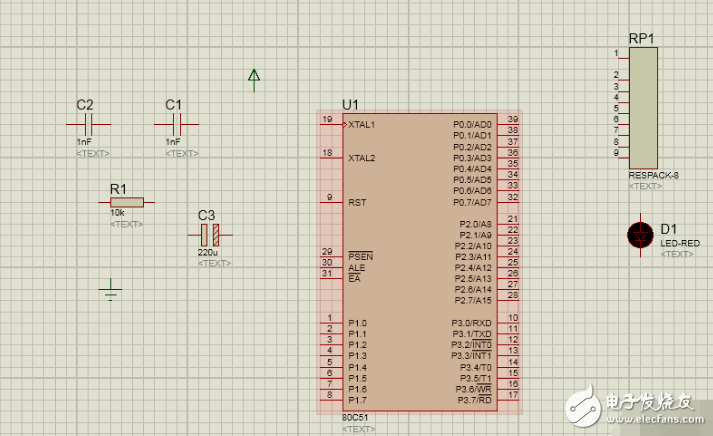Select the C1 capacitor symbol
Screen dimensions: 713x436
pos(177,124)
